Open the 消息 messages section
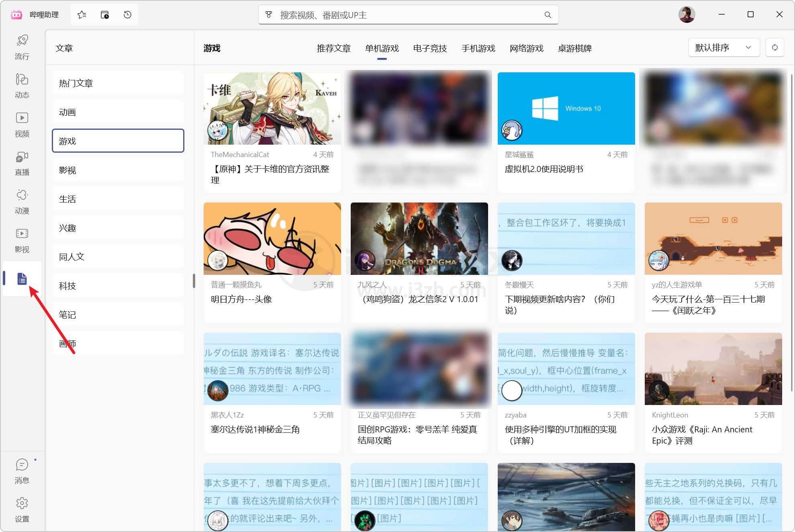This screenshot has width=795, height=532. pos(22,471)
